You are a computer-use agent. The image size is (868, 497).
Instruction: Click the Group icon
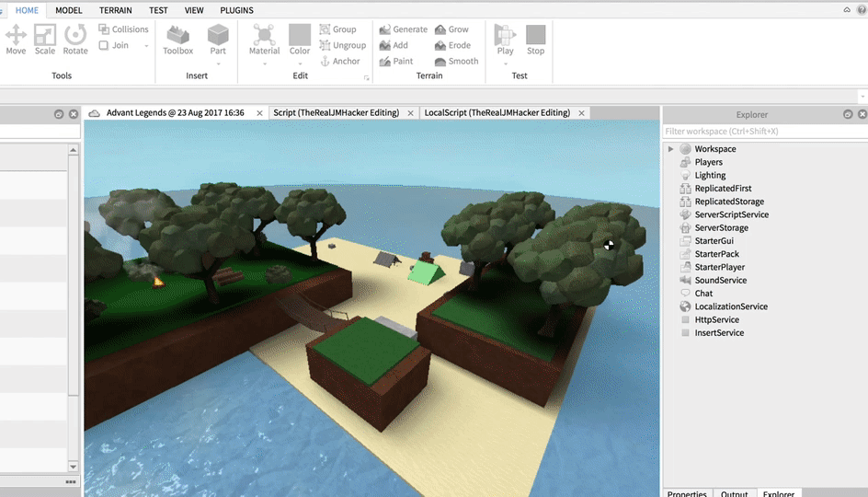point(325,29)
